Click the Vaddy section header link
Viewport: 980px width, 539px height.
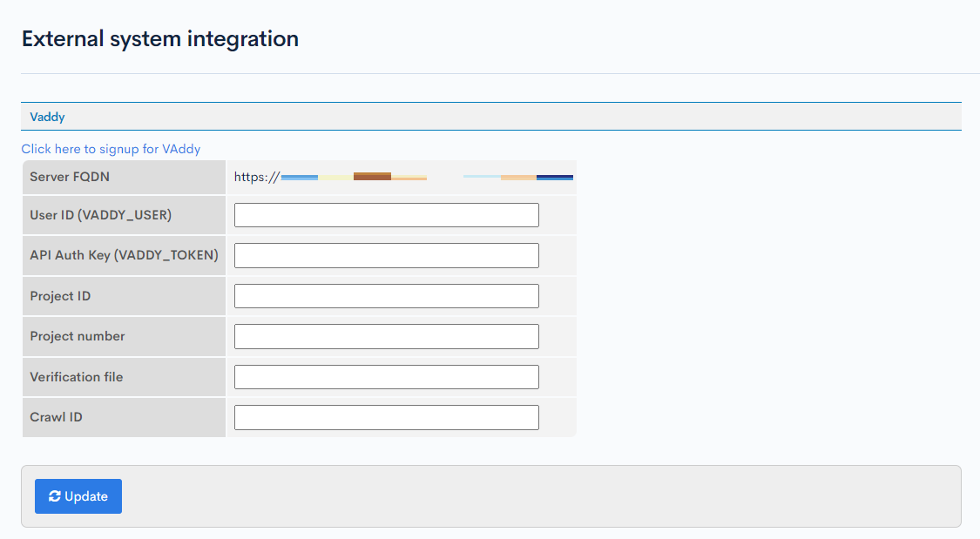click(x=47, y=117)
